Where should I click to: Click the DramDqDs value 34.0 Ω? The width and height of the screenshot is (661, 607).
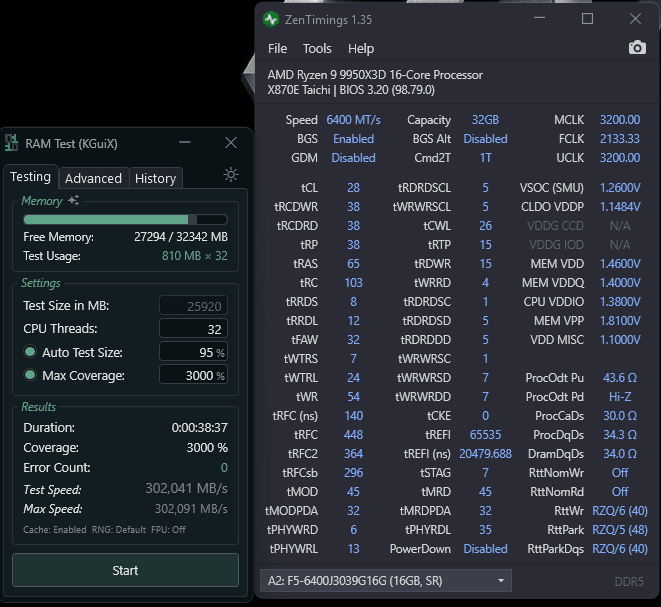(620, 454)
